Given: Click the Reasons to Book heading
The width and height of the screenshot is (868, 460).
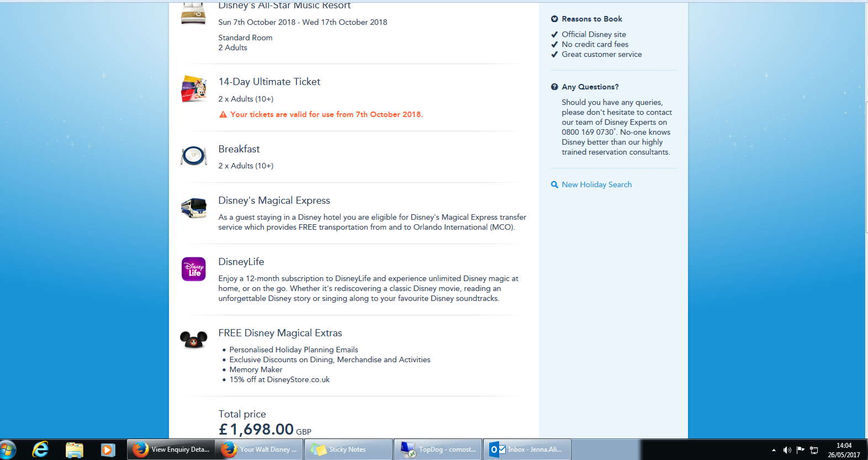Looking at the screenshot, I should pos(592,19).
